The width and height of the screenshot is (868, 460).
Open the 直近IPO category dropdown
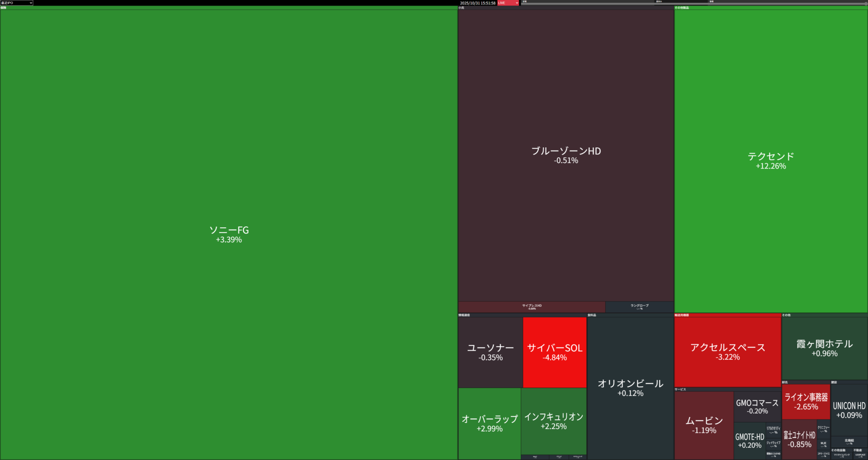tap(17, 3)
